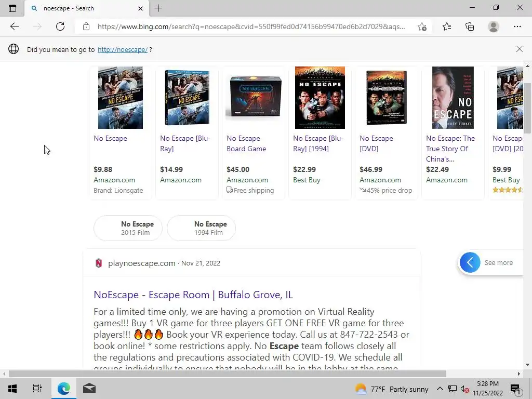Click the playnoescape.com site name
This screenshot has width=532, height=399.
pyautogui.click(x=141, y=263)
